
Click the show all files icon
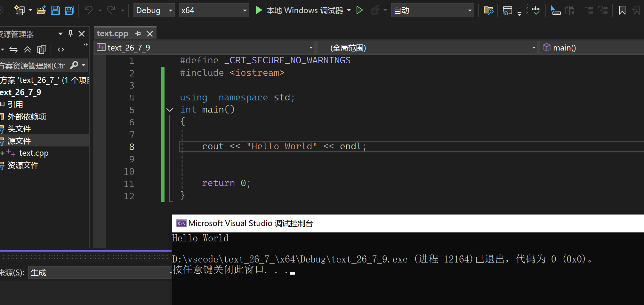tap(42, 50)
